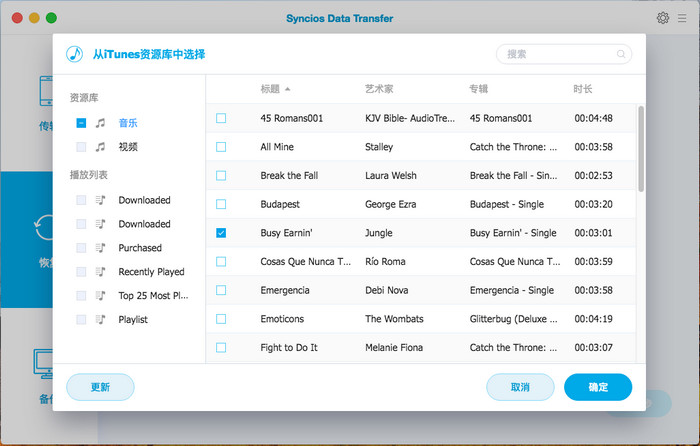Click the Debi Nova artist cell

387,290
